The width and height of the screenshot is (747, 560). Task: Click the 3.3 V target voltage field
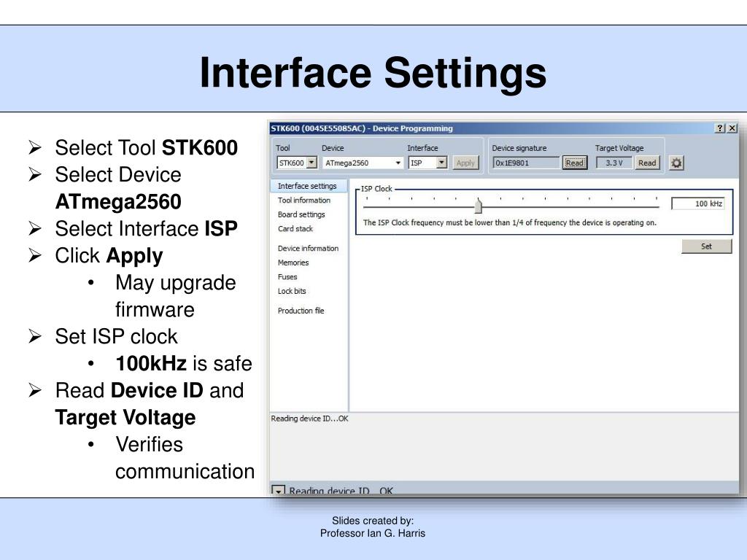pos(614,163)
